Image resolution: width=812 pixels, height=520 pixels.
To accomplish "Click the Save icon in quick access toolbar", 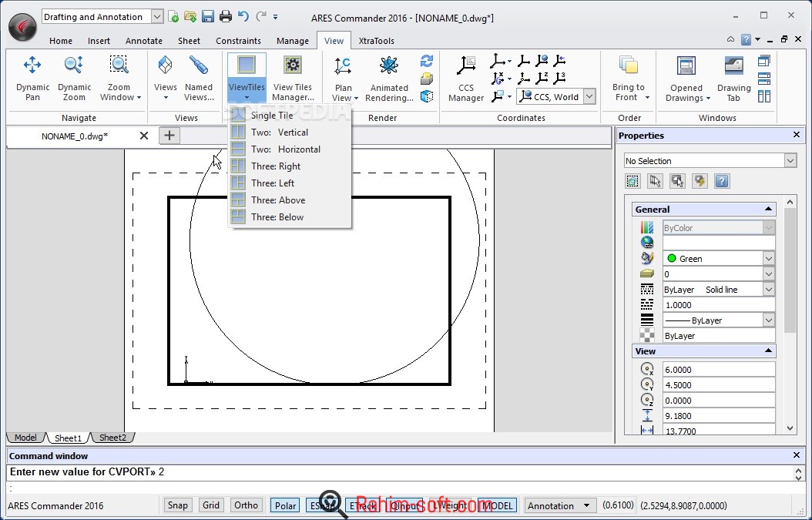I will 208,16.
